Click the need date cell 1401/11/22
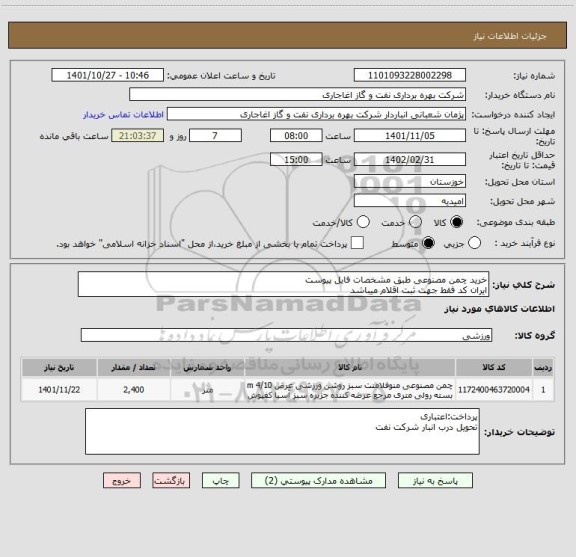Image resolution: width=576 pixels, height=557 pixels. coord(59,390)
